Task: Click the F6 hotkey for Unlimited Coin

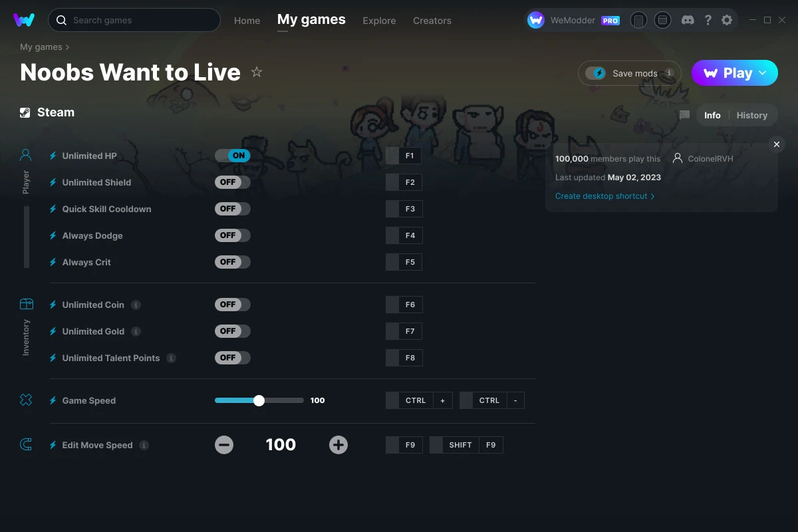Action: tap(404, 305)
